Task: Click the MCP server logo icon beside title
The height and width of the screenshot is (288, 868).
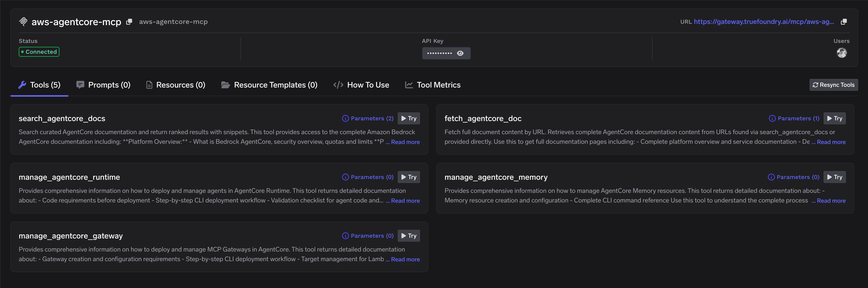Action: (x=23, y=22)
